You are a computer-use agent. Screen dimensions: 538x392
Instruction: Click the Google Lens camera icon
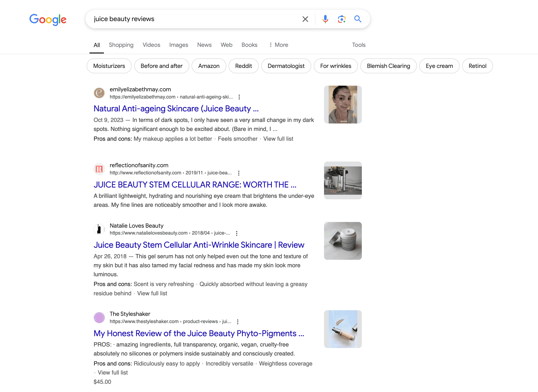[341, 19]
